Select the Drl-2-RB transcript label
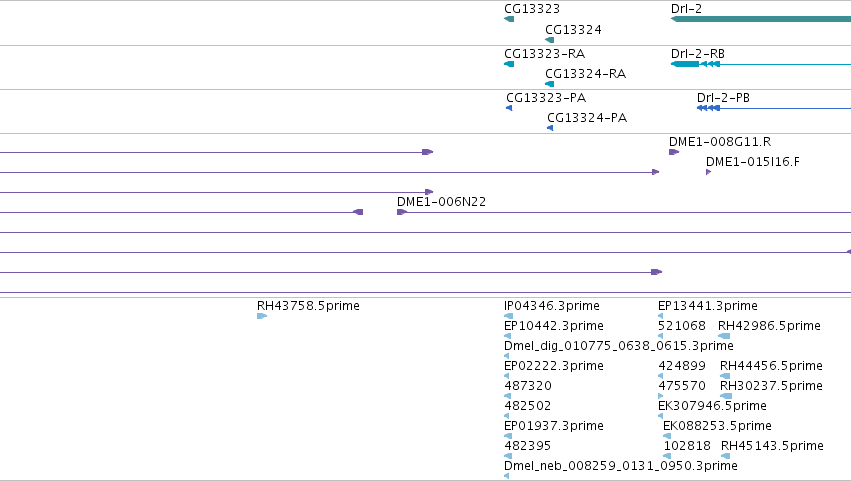The width and height of the screenshot is (851, 481). coord(698,54)
